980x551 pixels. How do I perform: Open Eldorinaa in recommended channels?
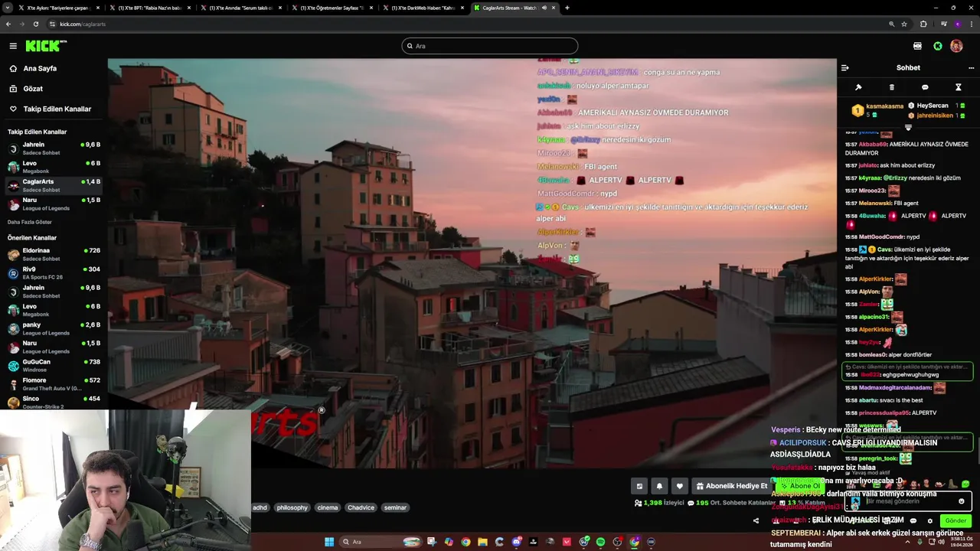click(x=54, y=254)
